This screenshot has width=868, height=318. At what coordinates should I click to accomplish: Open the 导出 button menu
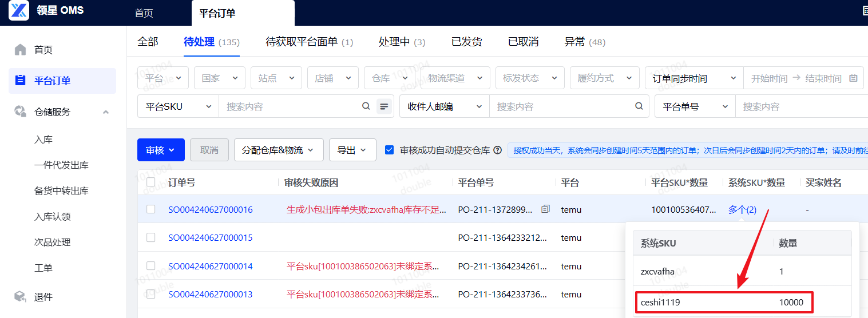pos(352,150)
